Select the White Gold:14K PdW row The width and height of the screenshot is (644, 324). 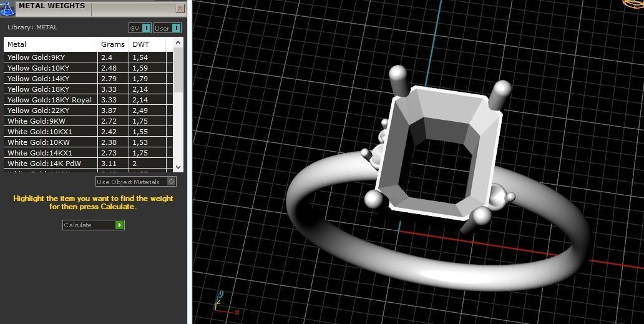[89, 164]
